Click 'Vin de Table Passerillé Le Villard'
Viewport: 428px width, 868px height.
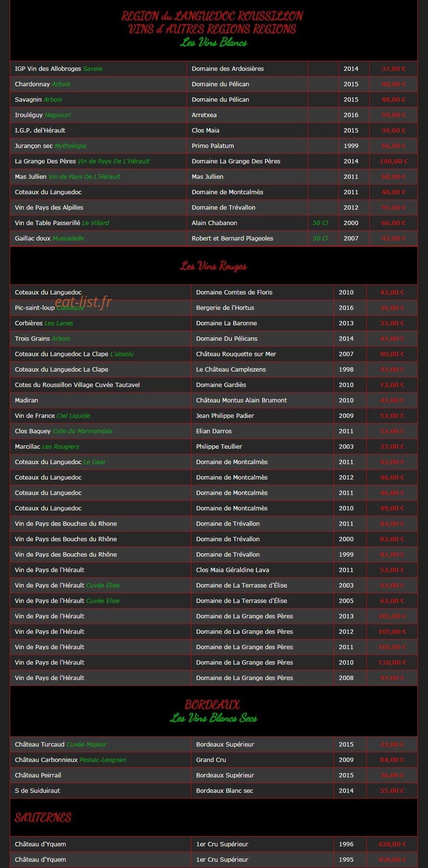62,223
